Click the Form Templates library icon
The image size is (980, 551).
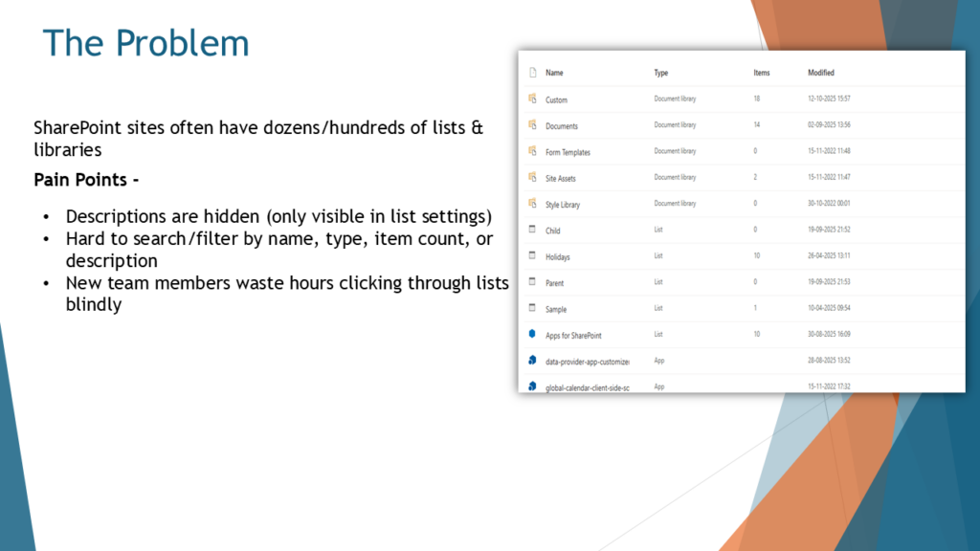pyautogui.click(x=532, y=151)
